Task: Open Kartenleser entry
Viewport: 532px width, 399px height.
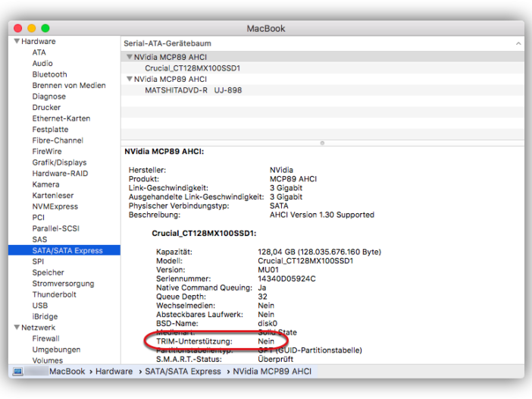Action: [53, 195]
